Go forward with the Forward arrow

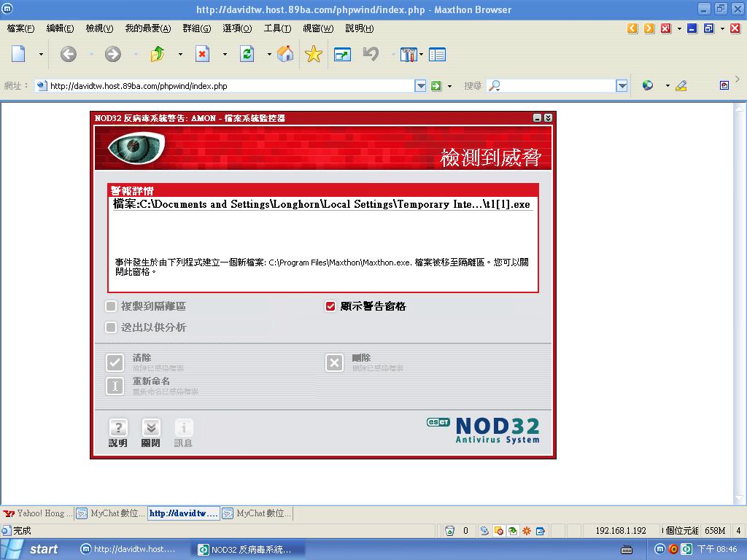tap(112, 54)
